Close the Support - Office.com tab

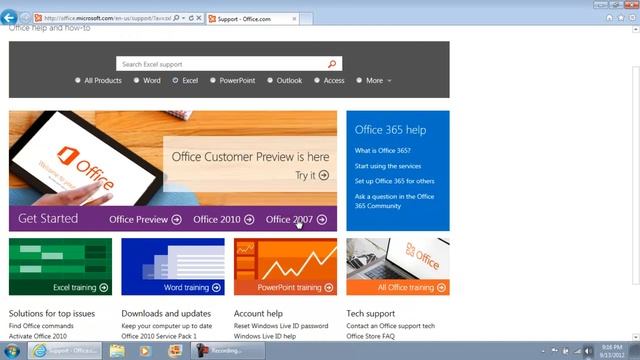coord(294,19)
